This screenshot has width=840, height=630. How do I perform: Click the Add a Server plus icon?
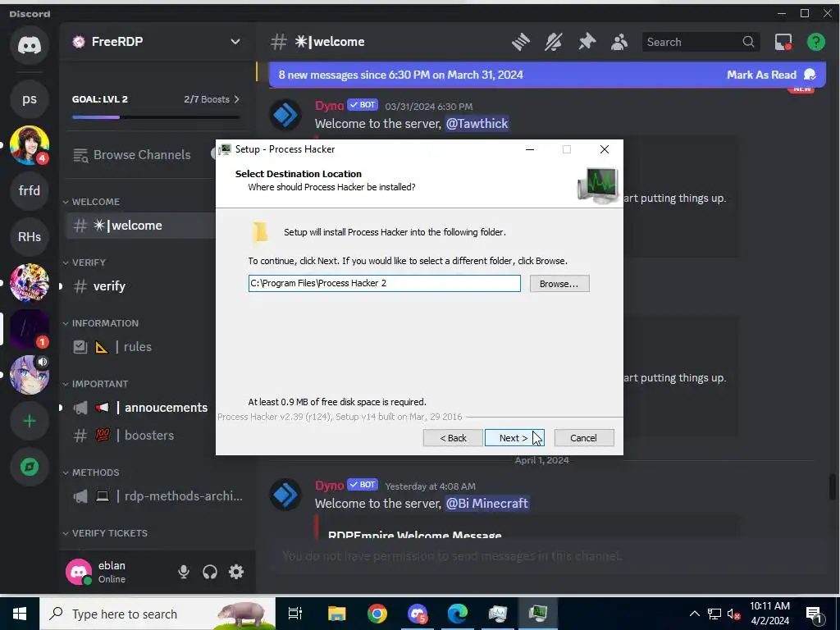pos(30,421)
